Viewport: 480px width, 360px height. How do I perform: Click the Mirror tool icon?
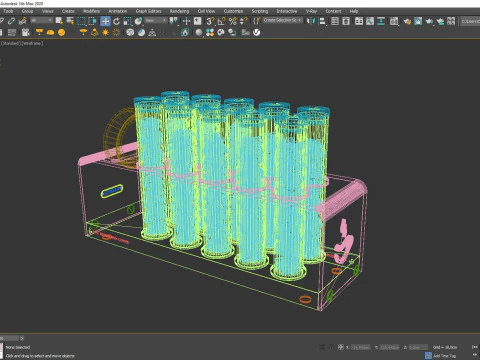[x=311, y=21]
